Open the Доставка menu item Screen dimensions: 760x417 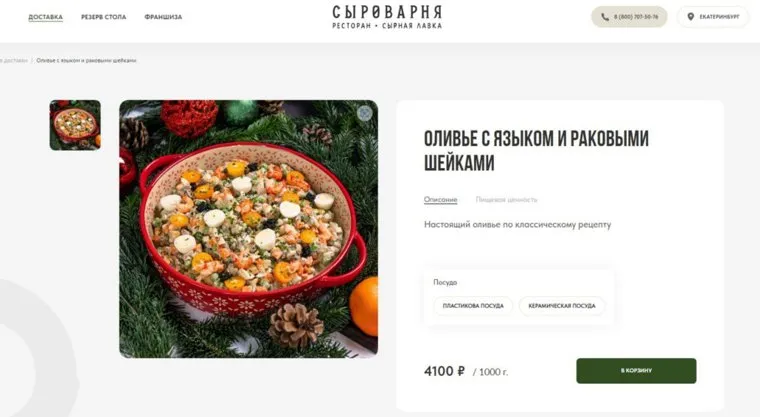point(46,17)
